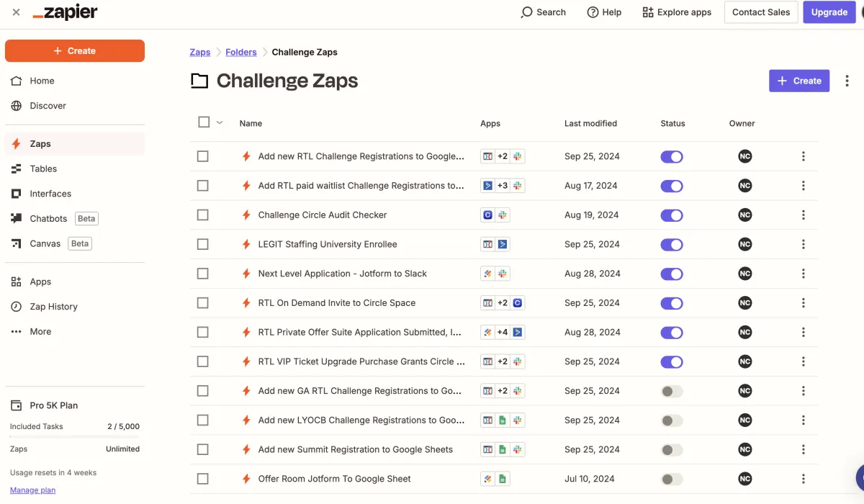Image resolution: width=864 pixels, height=504 pixels.
Task: Open row menu for Next Level Application zap
Action: 804,274
